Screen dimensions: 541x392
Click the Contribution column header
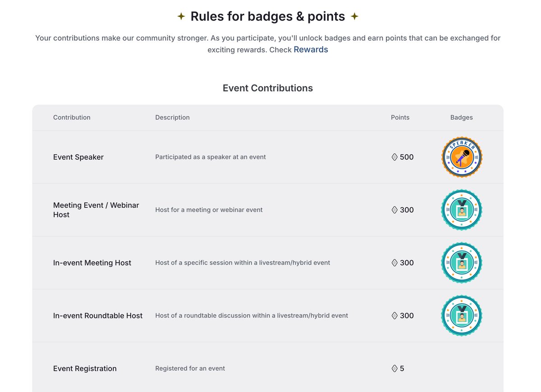(x=72, y=118)
